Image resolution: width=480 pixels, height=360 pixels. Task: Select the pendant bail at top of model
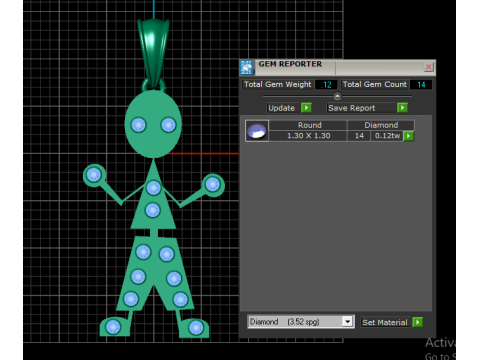point(153,53)
